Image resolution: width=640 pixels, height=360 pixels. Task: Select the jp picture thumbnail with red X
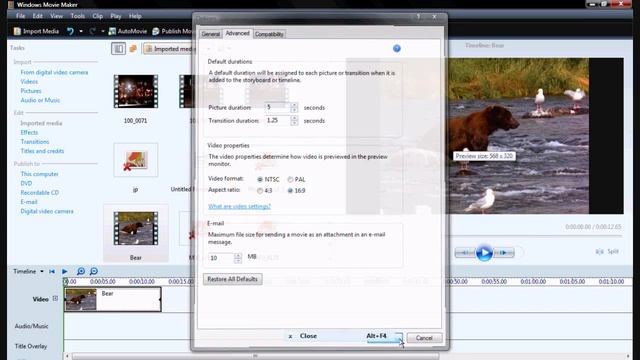coord(136,160)
